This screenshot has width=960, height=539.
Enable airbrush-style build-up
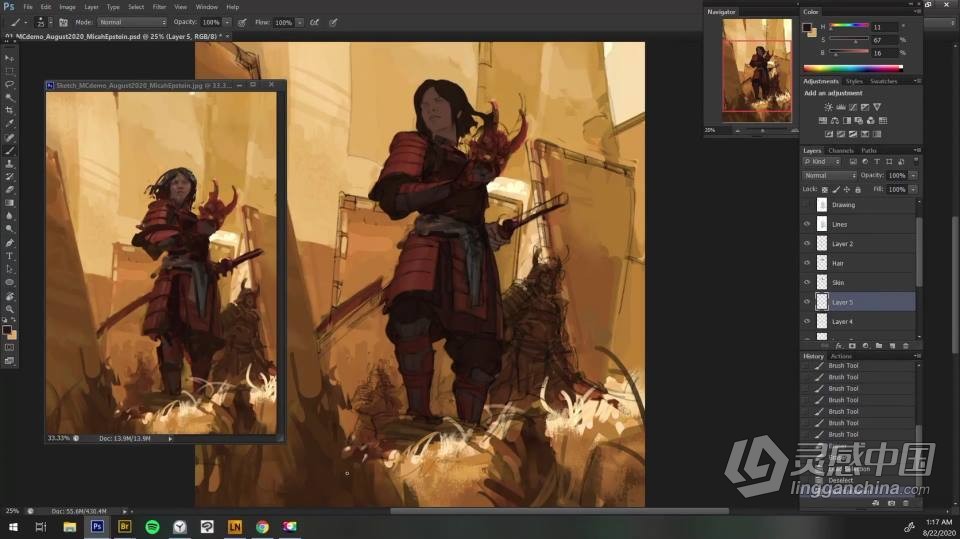click(314, 22)
